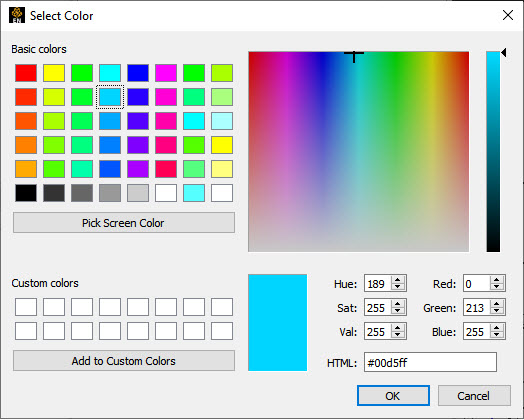The image size is (524, 420).
Task: Click the black arrow handle of the brightness slider
Action: (504, 52)
